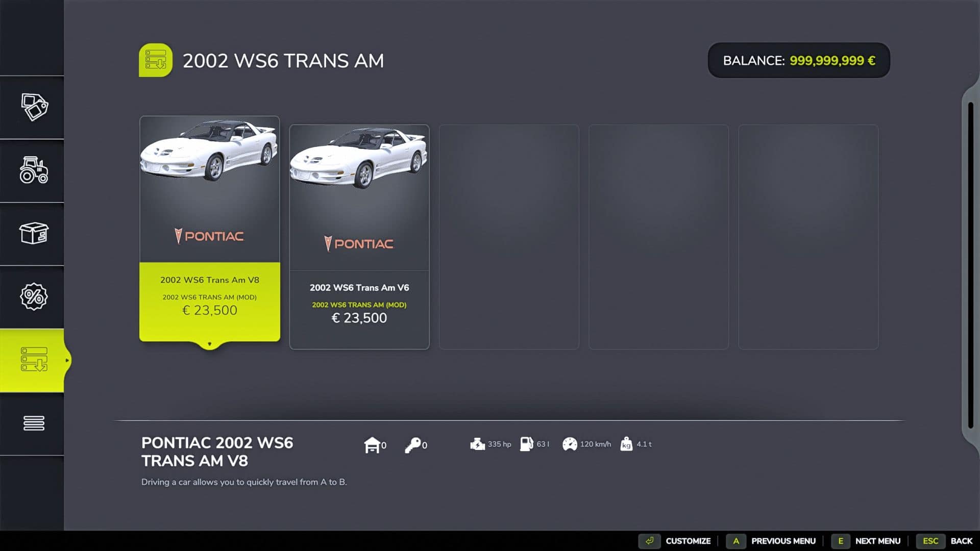This screenshot has height=551, width=980.
Task: Click the arrow marker on active sidebar tab
Action: [67, 360]
